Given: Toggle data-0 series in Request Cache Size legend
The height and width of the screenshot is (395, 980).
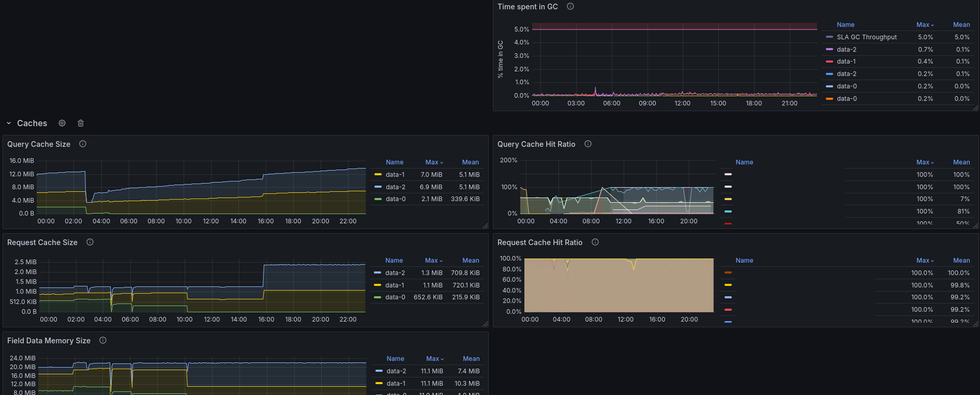Looking at the screenshot, I should point(395,297).
